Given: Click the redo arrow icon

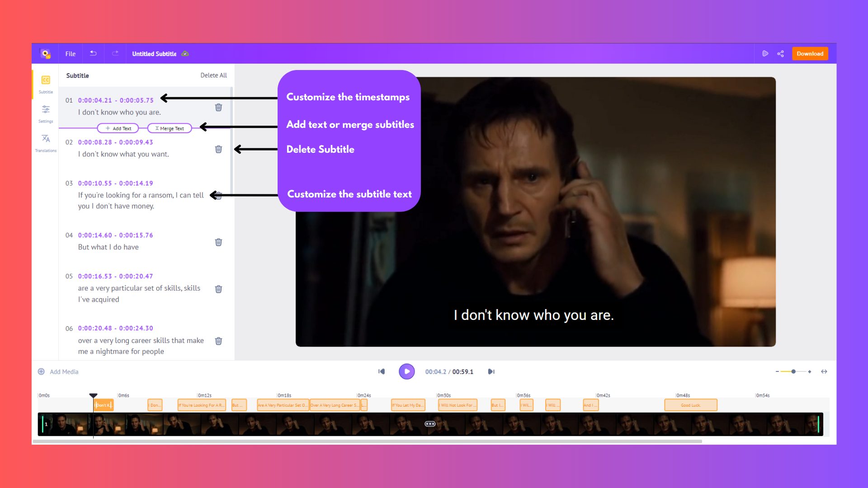Looking at the screenshot, I should point(115,53).
